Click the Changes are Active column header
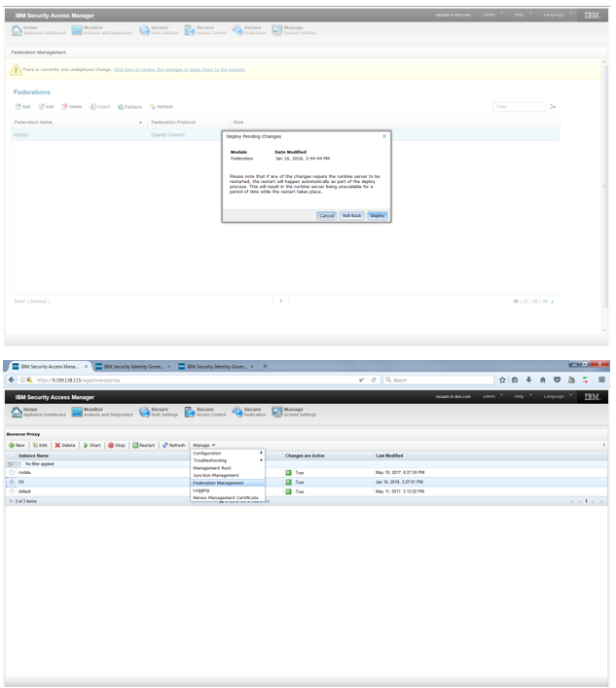 pyautogui.click(x=327, y=455)
